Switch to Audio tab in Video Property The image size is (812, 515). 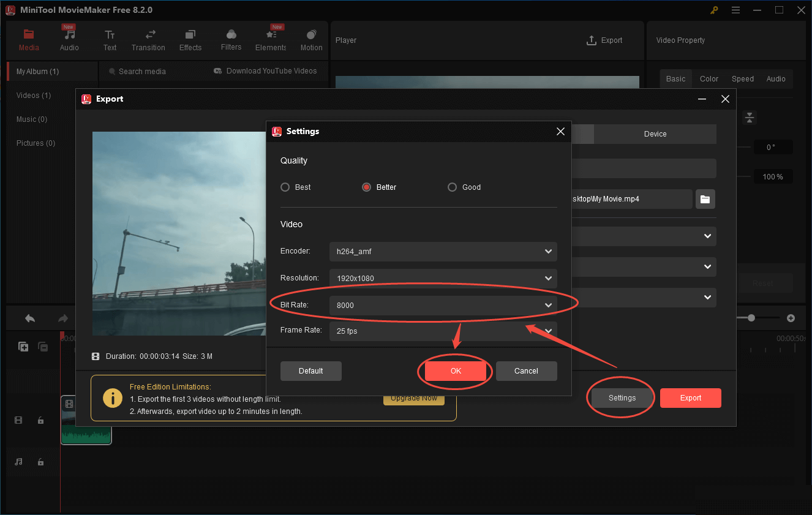click(776, 79)
